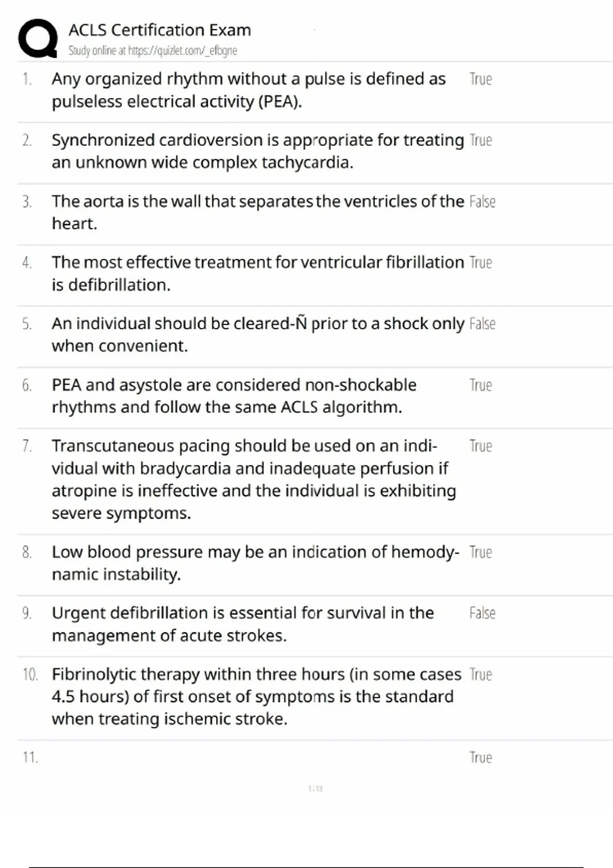This screenshot has width=613, height=868.
Task: Click the fibrinolytic therapy question text
Action: pos(256,696)
